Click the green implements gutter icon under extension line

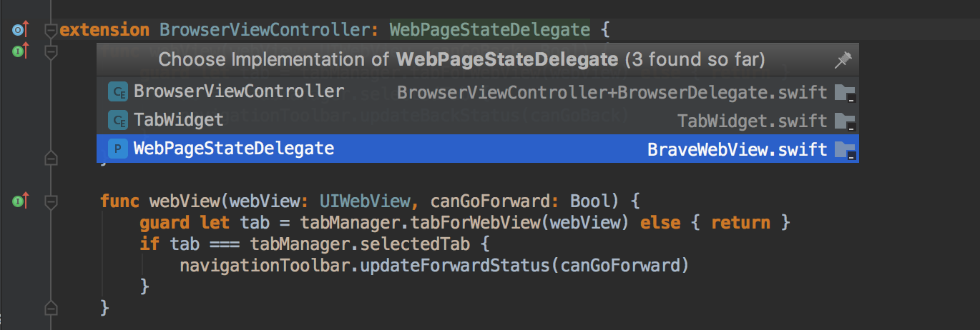19,51
